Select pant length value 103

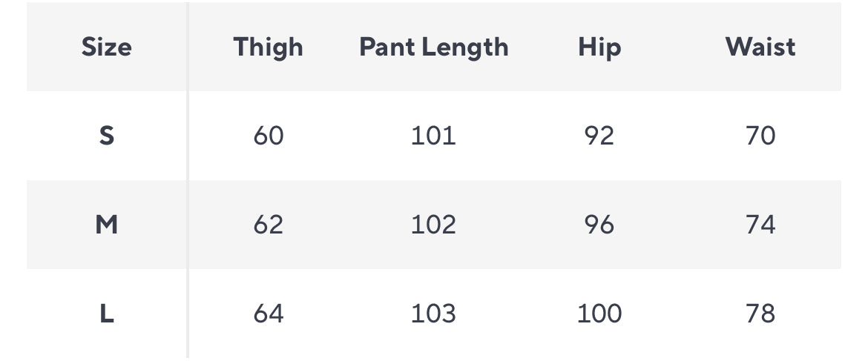[x=433, y=314]
